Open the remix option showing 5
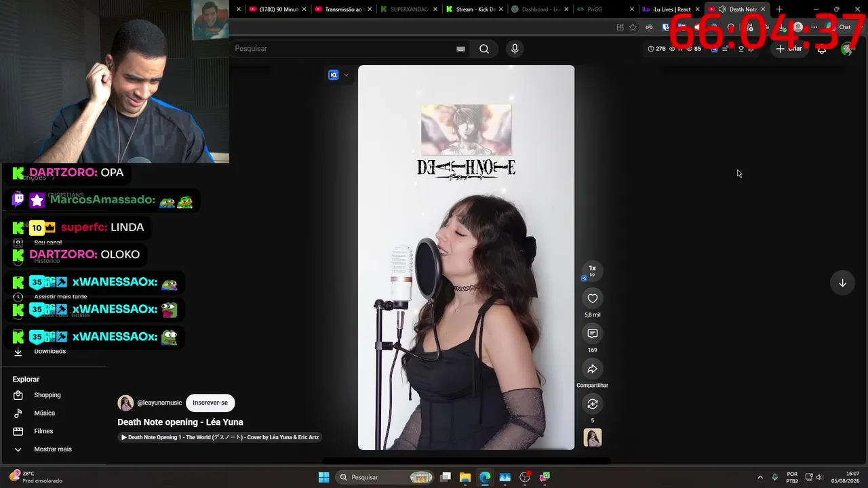This screenshot has width=868, height=488. [592, 404]
